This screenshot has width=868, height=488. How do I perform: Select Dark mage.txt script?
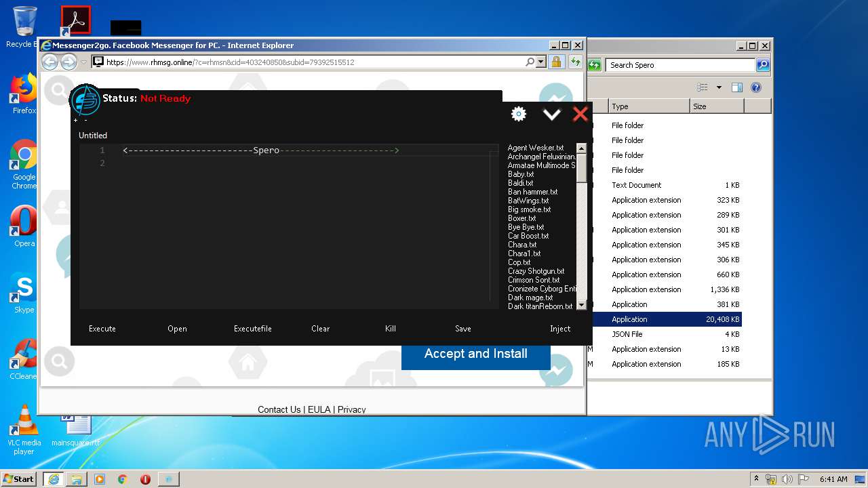(530, 298)
